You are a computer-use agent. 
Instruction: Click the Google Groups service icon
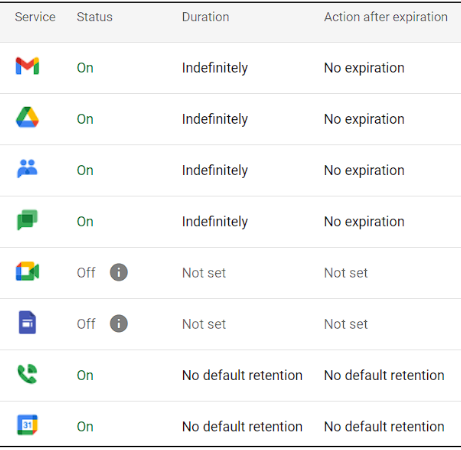click(27, 169)
